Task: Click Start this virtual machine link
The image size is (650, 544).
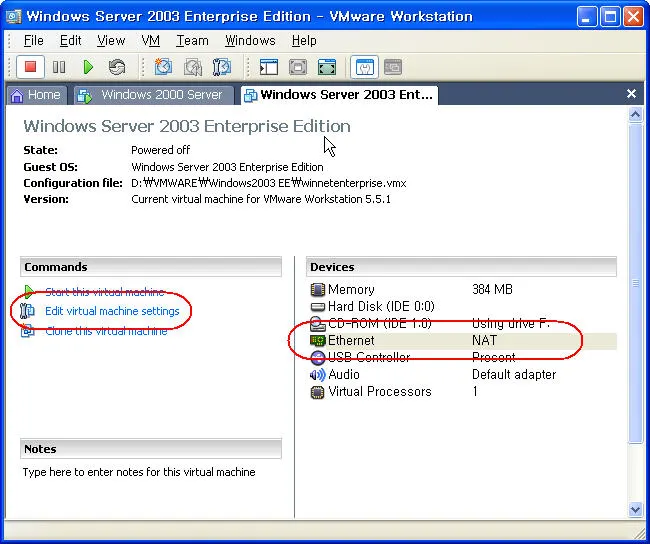Action: tap(104, 292)
